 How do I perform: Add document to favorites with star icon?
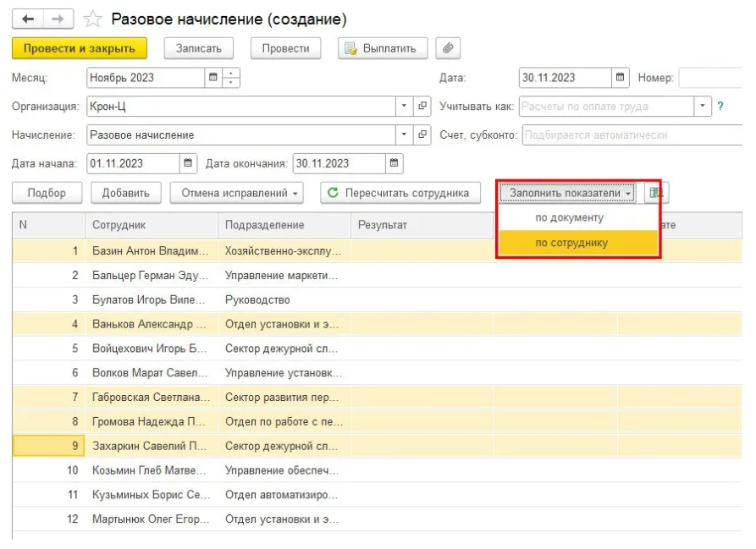[93, 19]
